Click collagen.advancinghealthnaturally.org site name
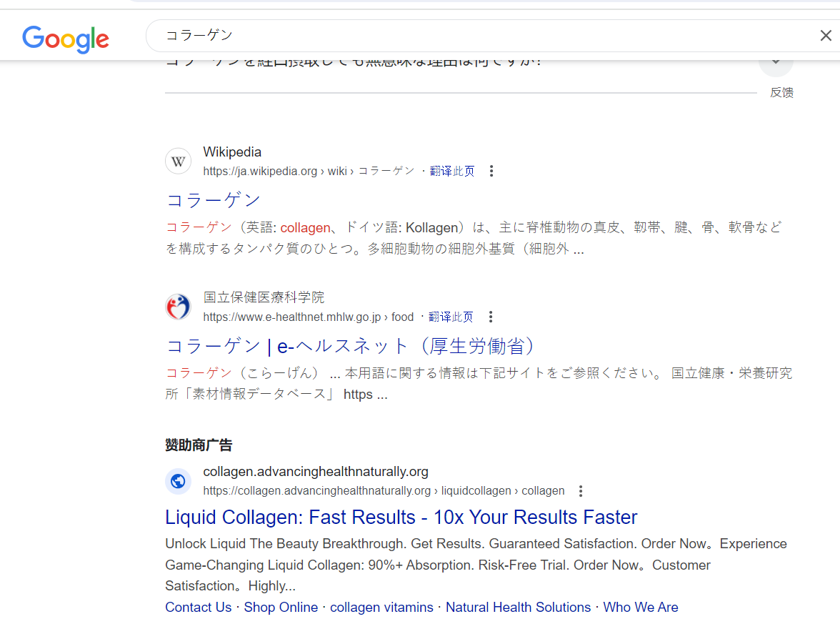Image resolution: width=840 pixels, height=624 pixels. (316, 472)
